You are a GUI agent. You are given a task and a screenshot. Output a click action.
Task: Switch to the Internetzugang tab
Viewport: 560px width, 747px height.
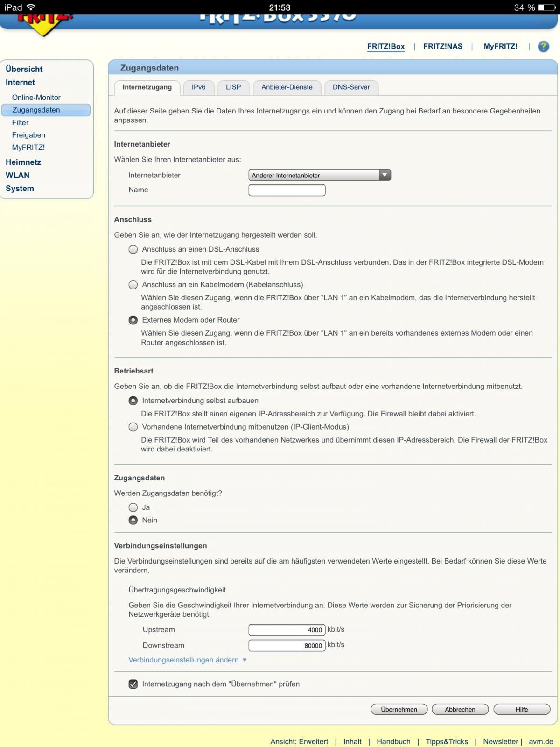click(147, 87)
